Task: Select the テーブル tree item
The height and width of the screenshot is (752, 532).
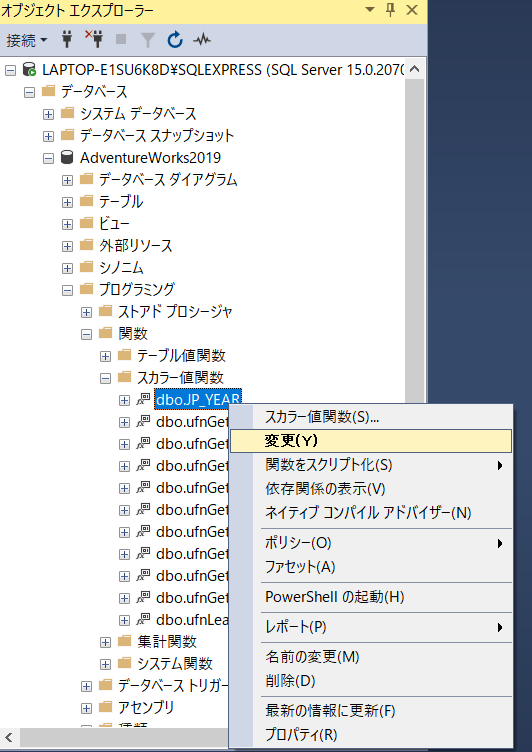Action: tap(121, 202)
